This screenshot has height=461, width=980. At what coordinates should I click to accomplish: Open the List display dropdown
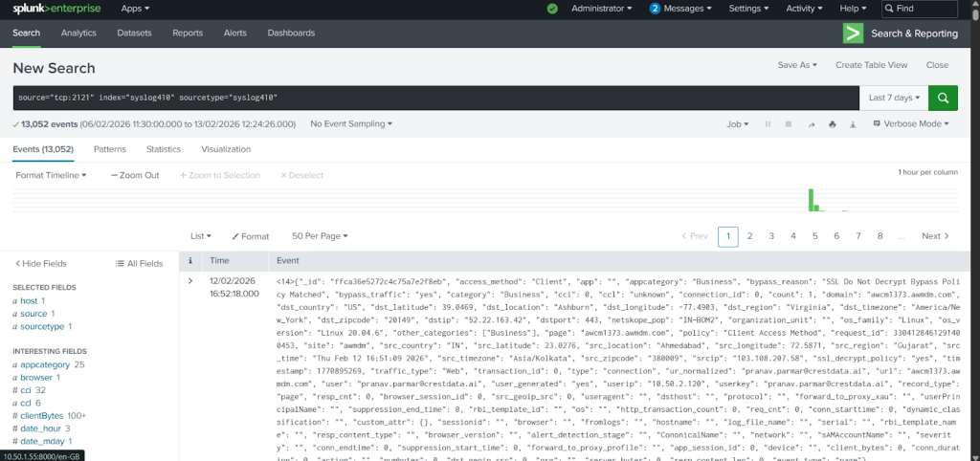[x=201, y=236]
